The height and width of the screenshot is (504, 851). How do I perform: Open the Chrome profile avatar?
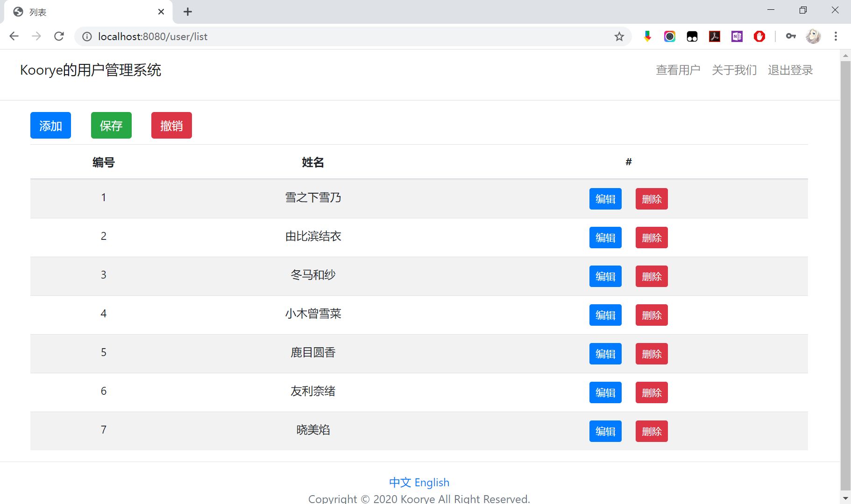[x=814, y=36]
